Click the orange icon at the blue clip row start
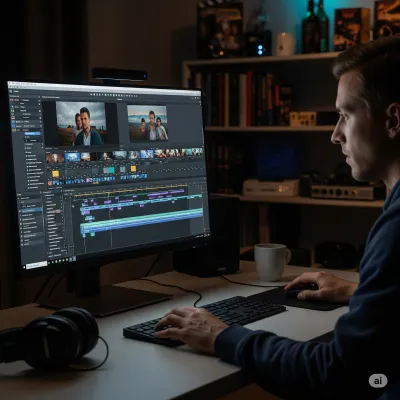 [x=50, y=183]
